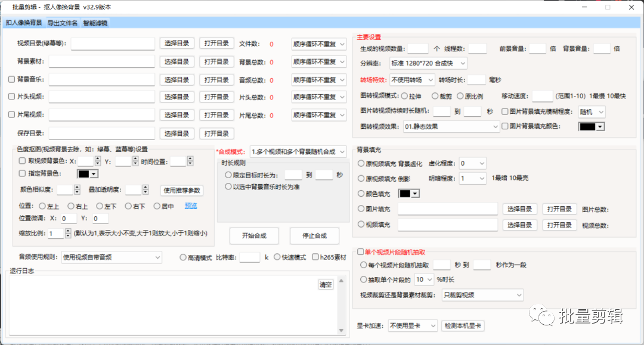Select the 左上 position radio button
Screen dimensions: 644x345
[x=42, y=206]
